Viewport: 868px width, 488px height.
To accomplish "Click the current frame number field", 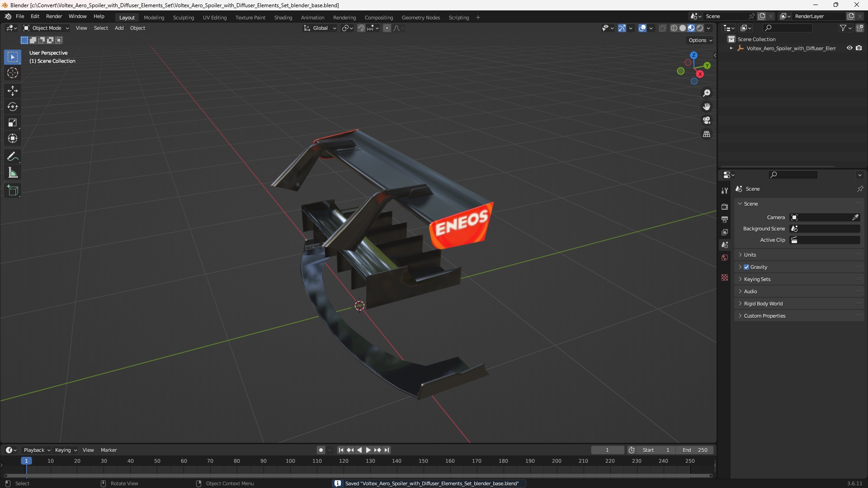I will [607, 450].
